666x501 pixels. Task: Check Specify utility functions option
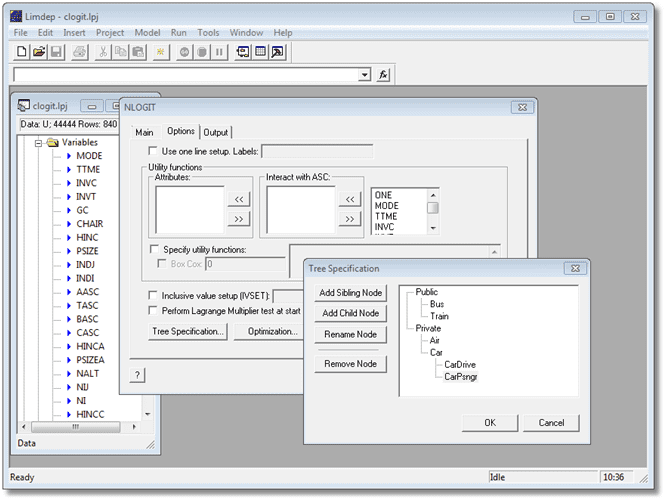point(154,249)
